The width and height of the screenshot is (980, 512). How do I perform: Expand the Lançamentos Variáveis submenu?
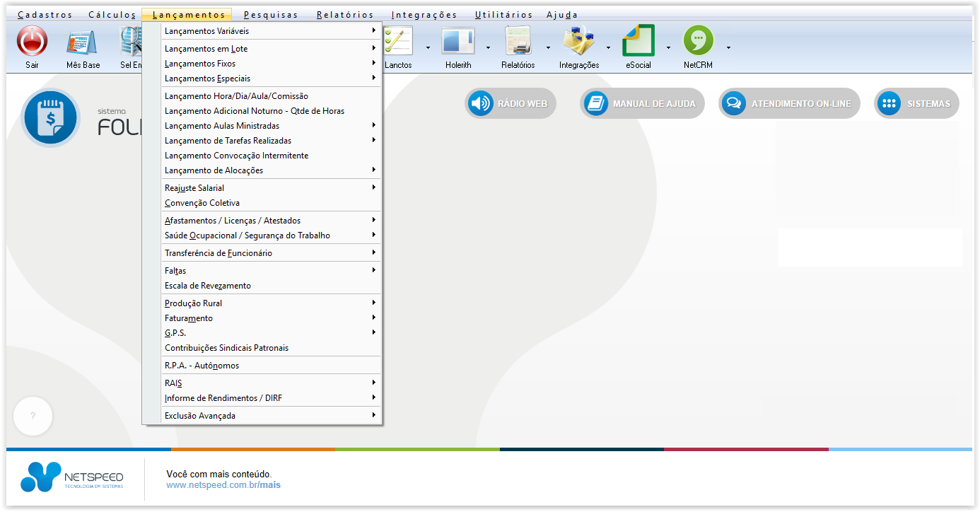pyautogui.click(x=272, y=31)
